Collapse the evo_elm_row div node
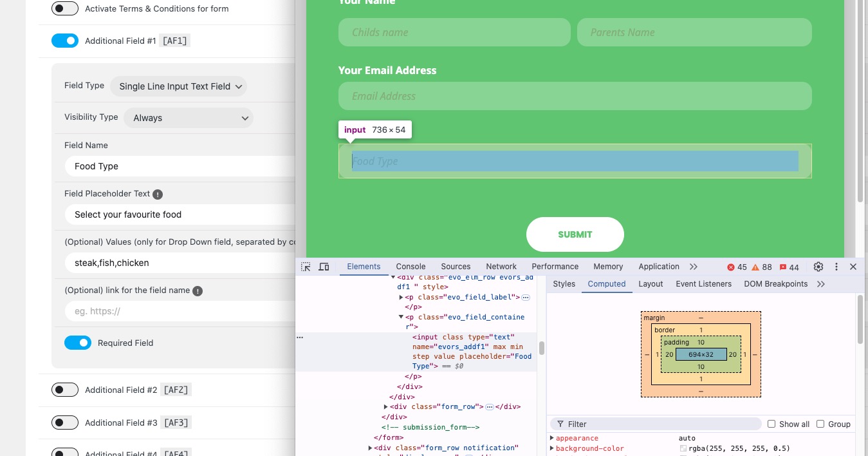The width and height of the screenshot is (868, 456). click(x=394, y=278)
